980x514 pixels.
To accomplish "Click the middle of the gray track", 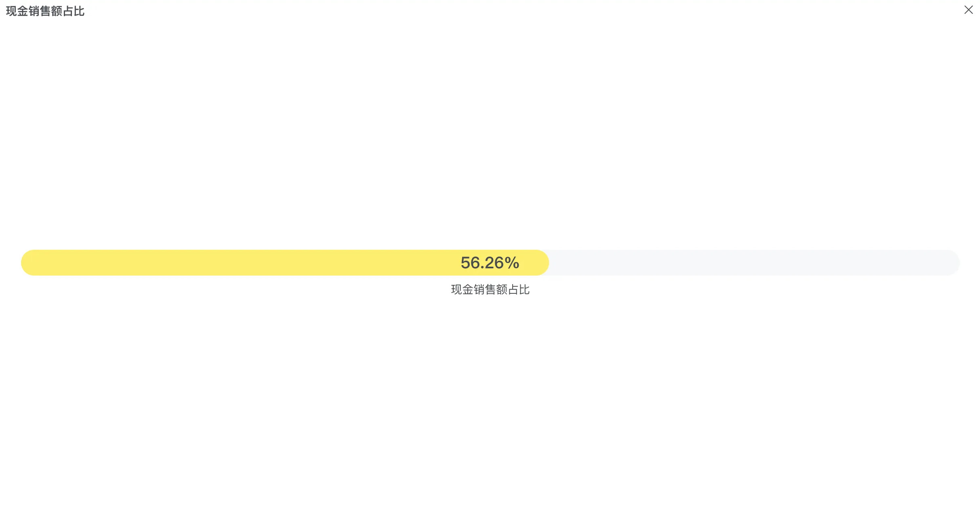I will tap(755, 263).
